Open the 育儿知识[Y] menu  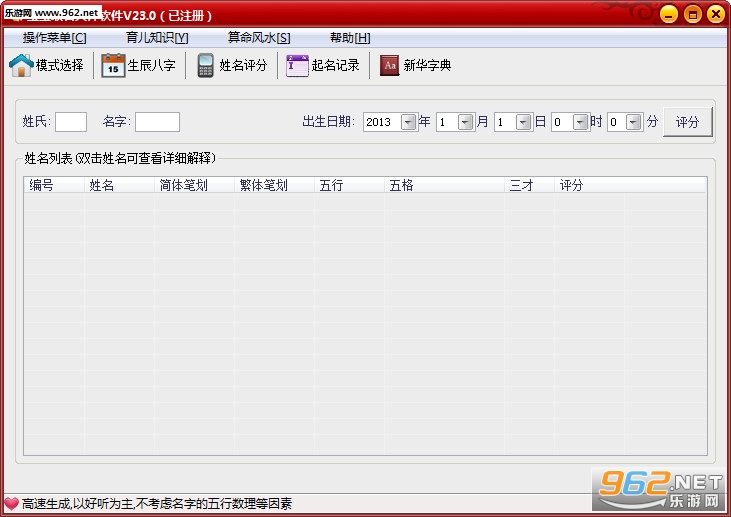157,38
